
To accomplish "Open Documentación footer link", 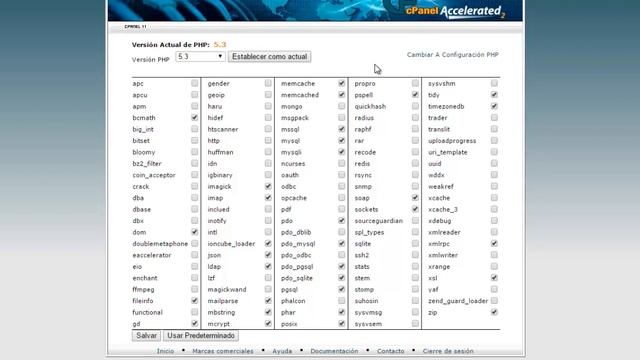I will 334,351.
